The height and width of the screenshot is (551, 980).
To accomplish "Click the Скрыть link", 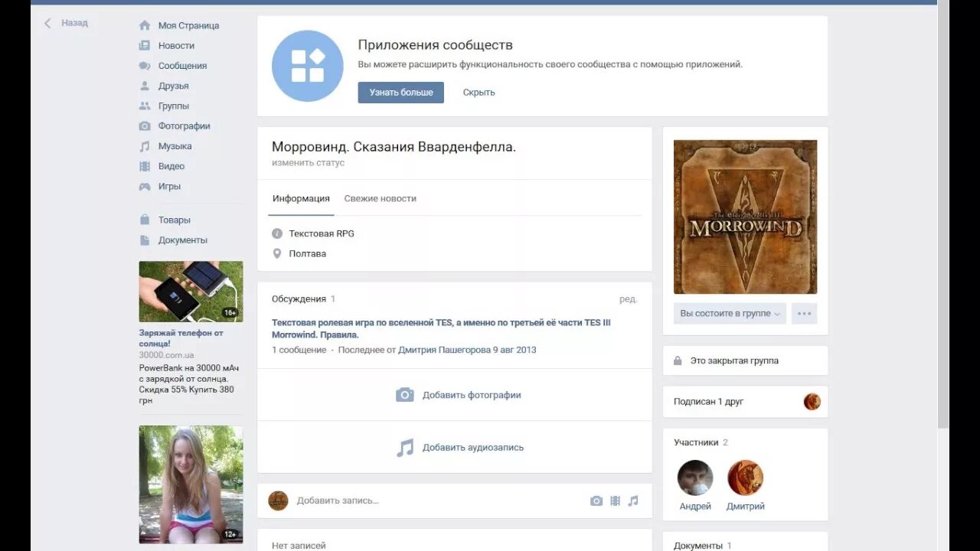I will [479, 93].
